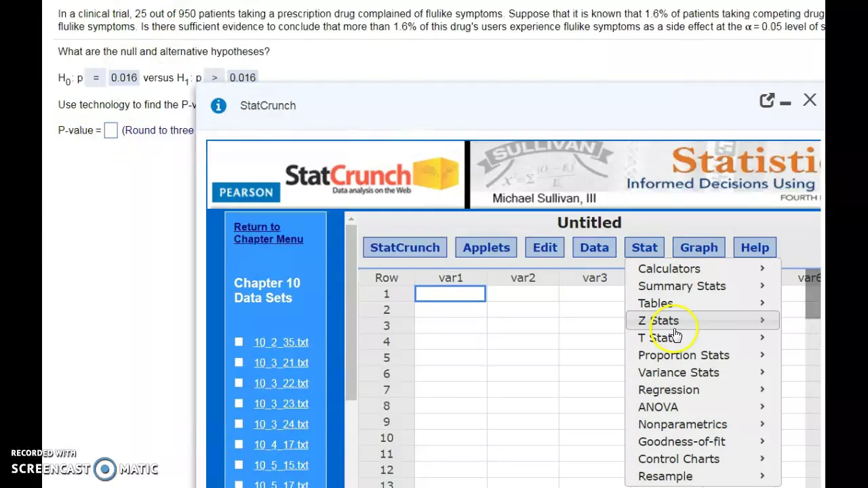The width and height of the screenshot is (868, 488).
Task: Expand the Calculators submenu arrow
Action: coord(762,268)
